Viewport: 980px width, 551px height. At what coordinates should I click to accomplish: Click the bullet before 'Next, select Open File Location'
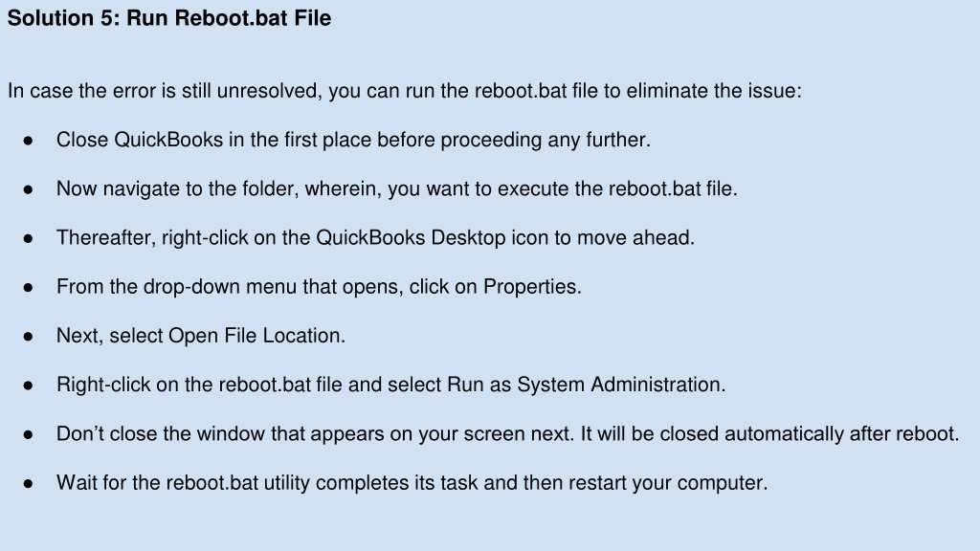(x=28, y=338)
